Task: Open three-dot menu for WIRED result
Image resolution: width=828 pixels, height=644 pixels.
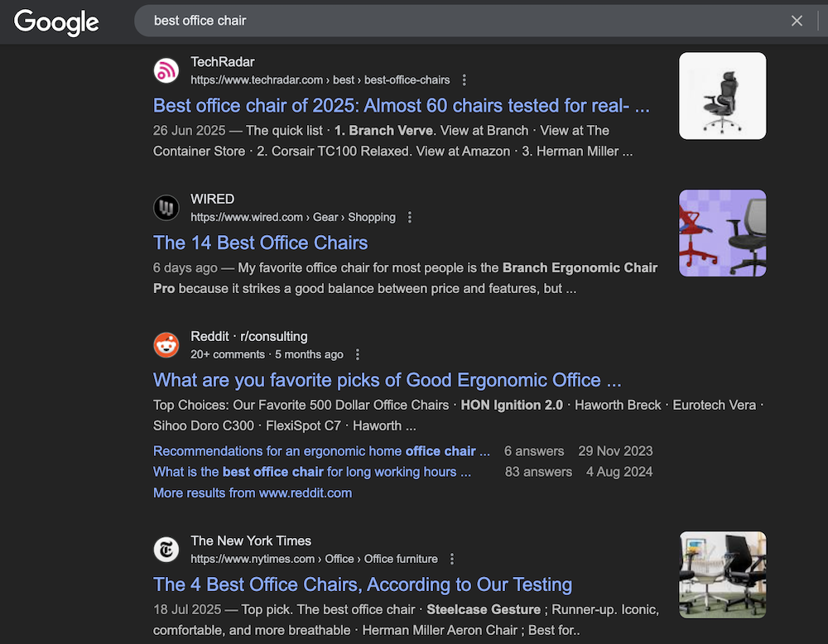Action: (410, 218)
